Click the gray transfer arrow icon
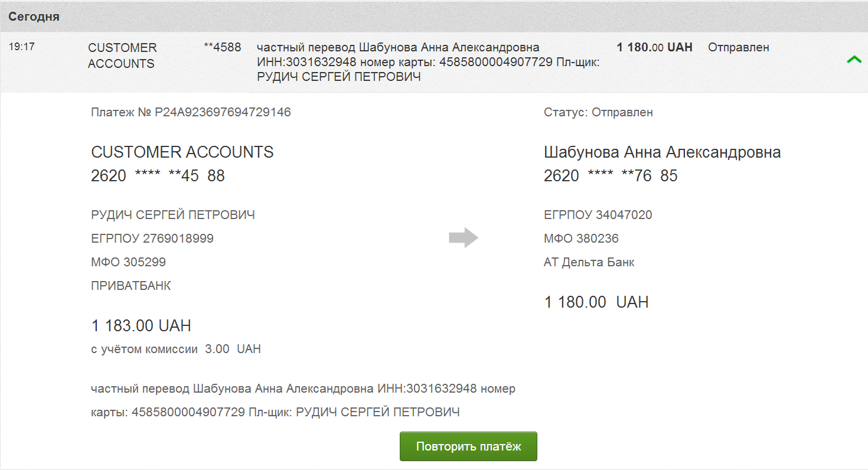This screenshot has height=470, width=868. coord(464,238)
